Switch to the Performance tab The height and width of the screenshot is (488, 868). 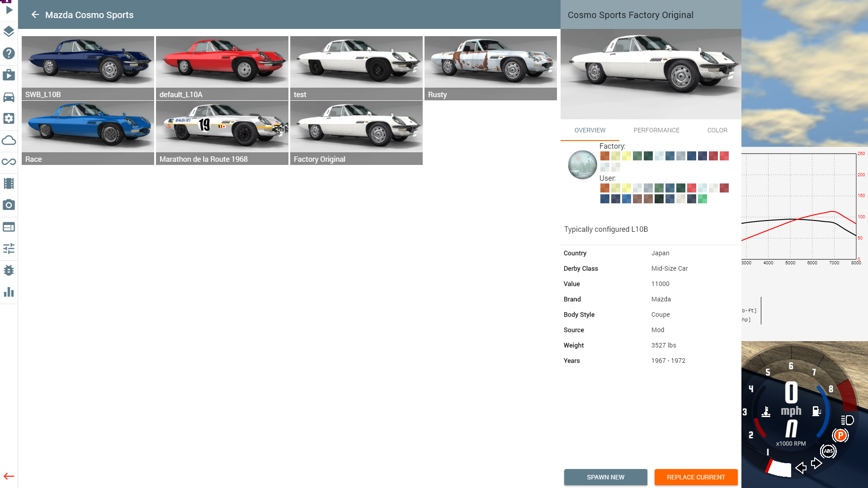(656, 130)
